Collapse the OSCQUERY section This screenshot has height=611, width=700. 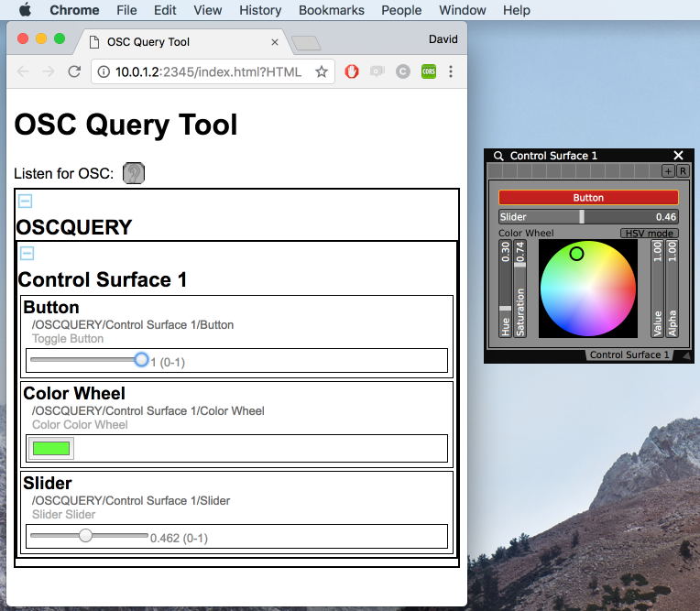coord(27,201)
